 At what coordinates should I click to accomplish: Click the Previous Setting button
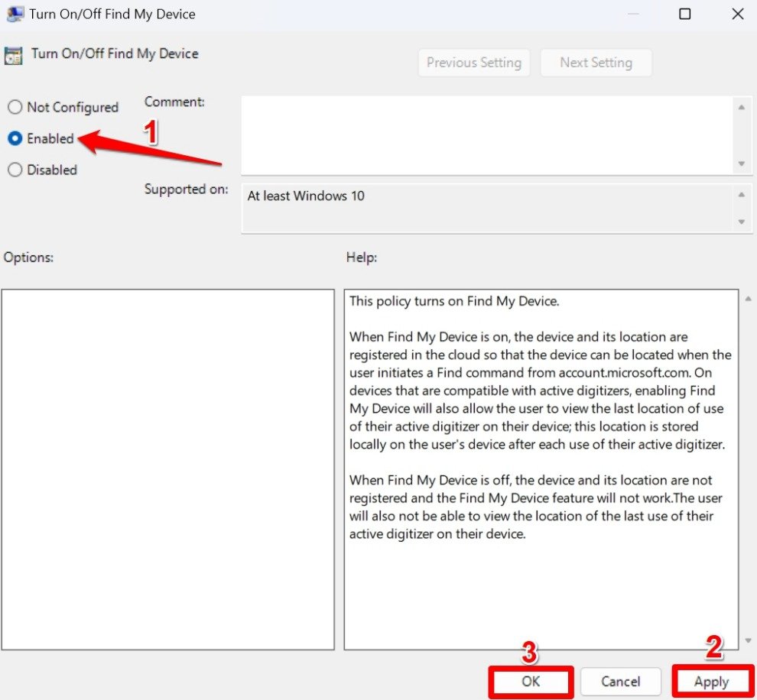(473, 63)
